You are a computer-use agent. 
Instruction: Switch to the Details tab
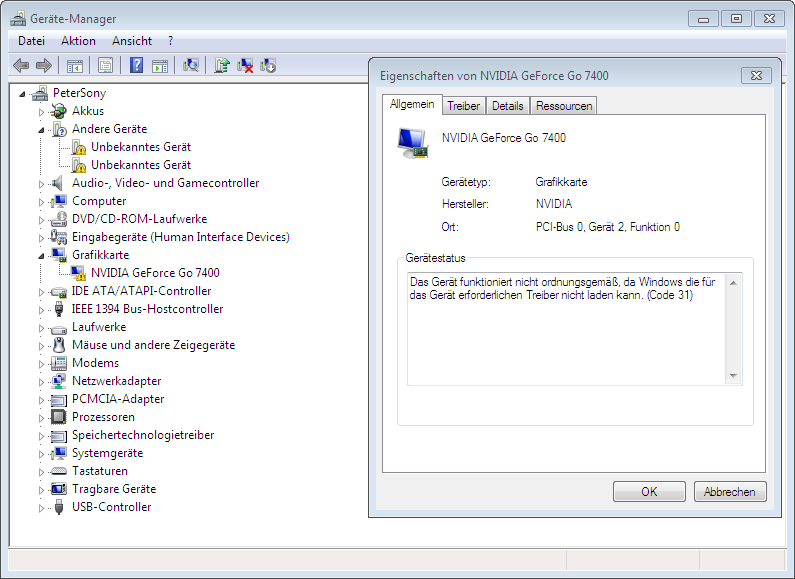[508, 106]
